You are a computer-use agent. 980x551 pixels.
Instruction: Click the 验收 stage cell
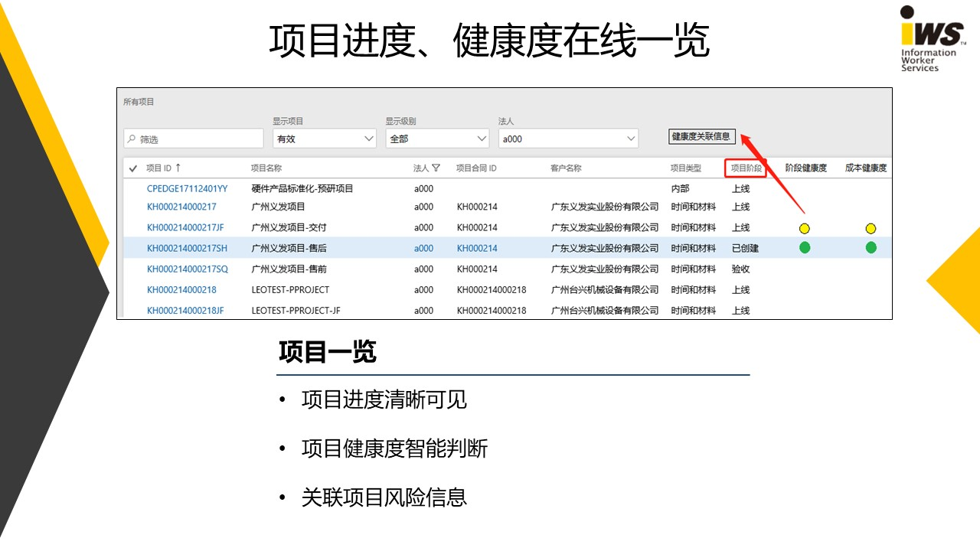click(x=741, y=269)
